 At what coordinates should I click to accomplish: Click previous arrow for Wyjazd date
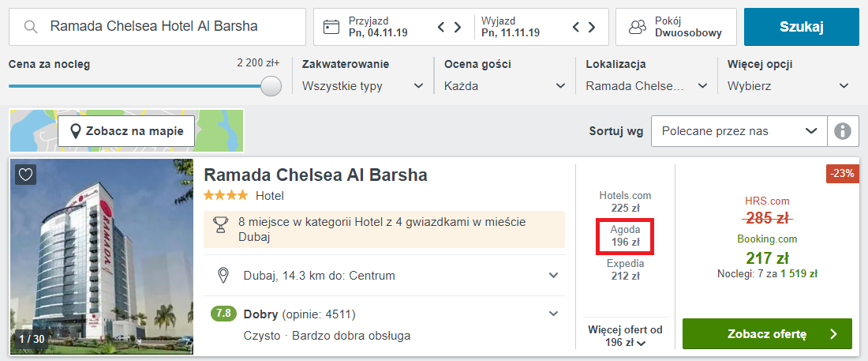point(577,28)
